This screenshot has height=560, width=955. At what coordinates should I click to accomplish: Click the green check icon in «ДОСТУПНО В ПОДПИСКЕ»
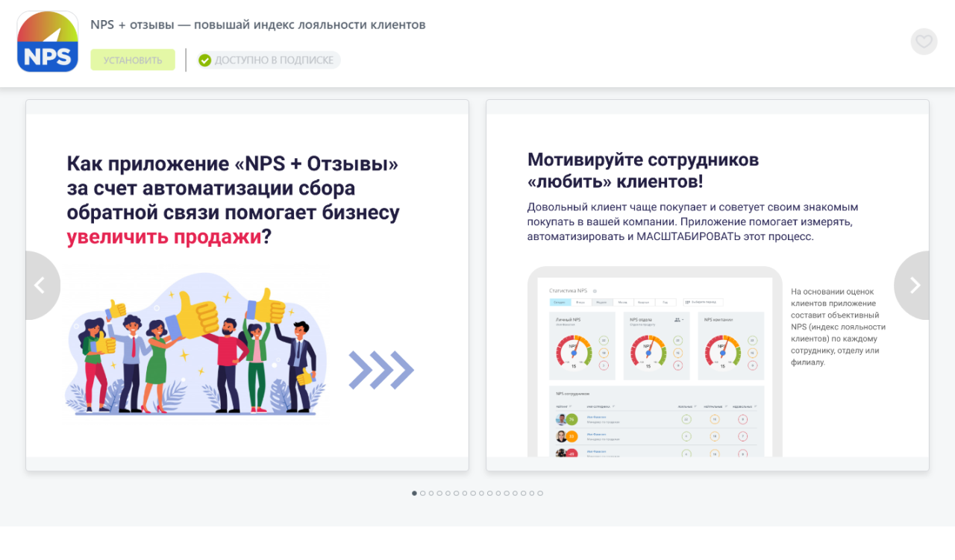[x=205, y=60]
